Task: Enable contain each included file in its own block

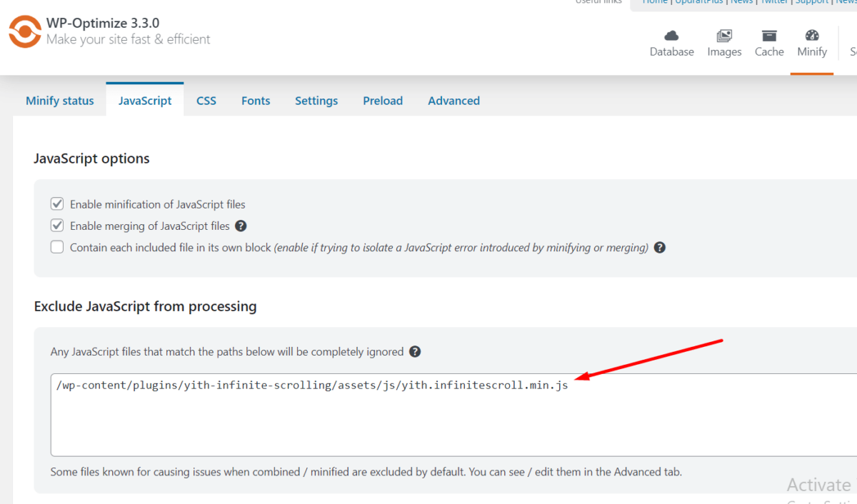Action: (56, 247)
